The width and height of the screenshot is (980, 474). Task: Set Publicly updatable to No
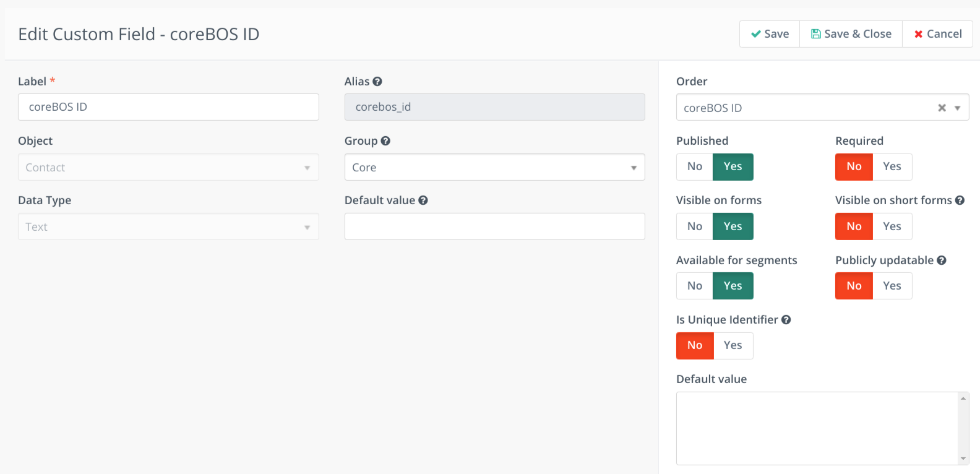(854, 286)
